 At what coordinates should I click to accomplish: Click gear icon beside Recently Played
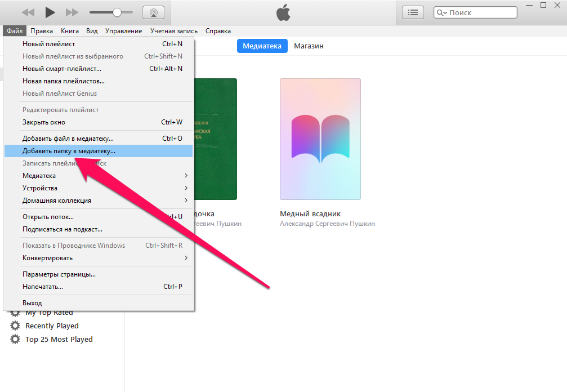pyautogui.click(x=15, y=326)
